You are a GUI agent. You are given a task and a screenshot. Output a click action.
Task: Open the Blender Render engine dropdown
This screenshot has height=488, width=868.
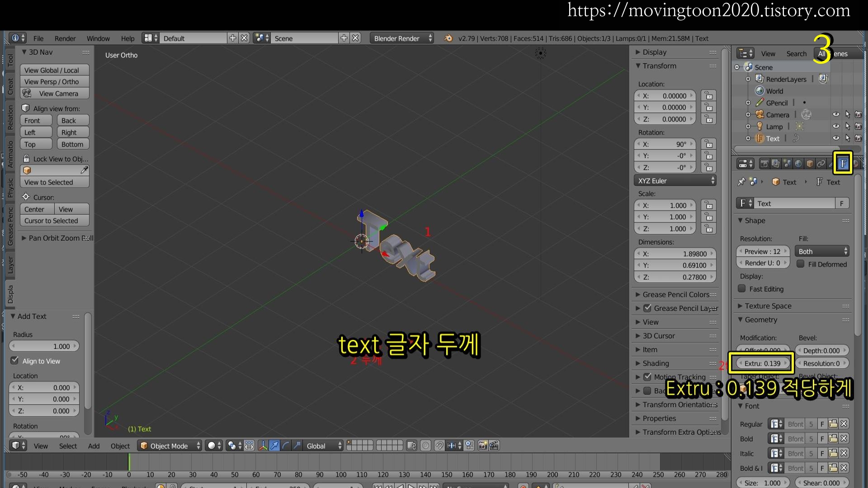tap(402, 38)
